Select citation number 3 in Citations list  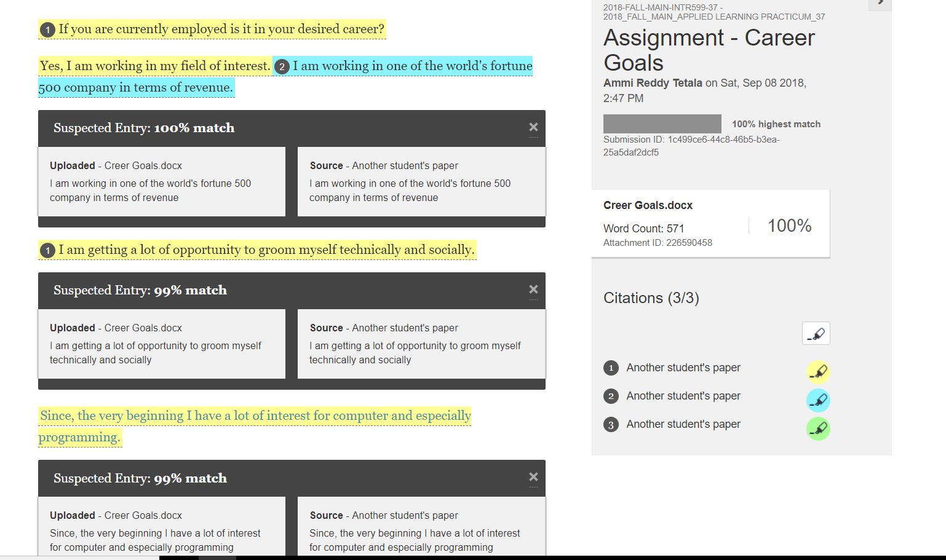click(x=611, y=424)
